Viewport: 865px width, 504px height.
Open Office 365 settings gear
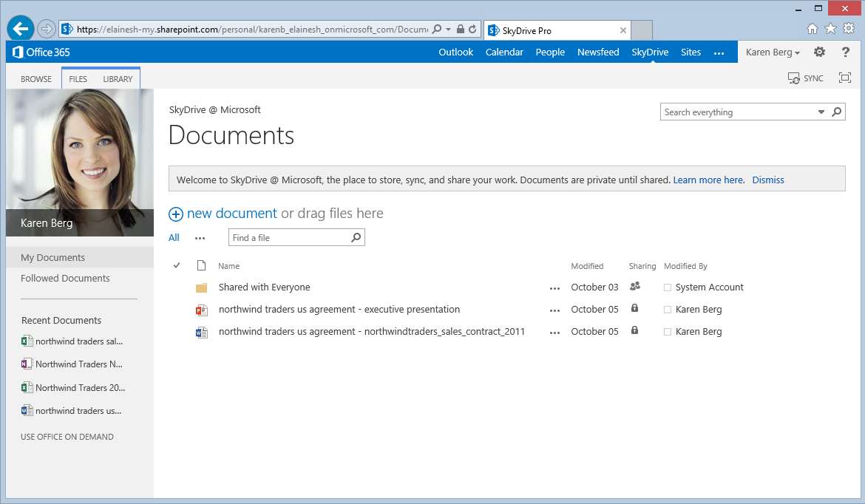[x=819, y=52]
